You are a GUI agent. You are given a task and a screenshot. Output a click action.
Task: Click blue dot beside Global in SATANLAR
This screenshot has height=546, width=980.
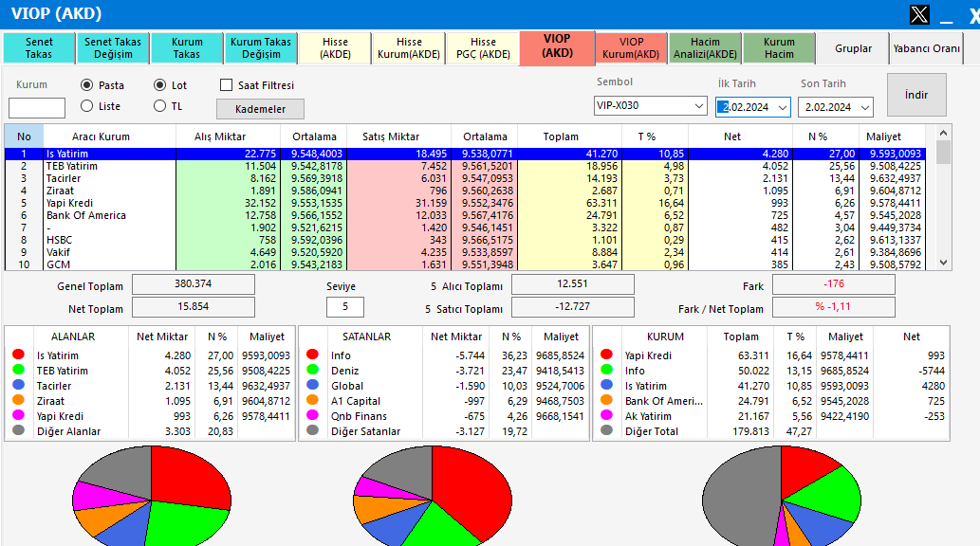pyautogui.click(x=312, y=385)
